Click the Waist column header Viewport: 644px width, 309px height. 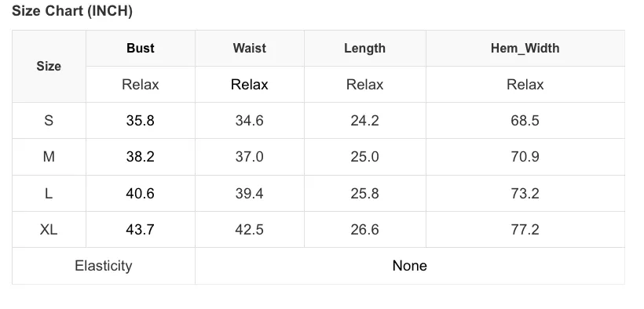[x=249, y=48]
